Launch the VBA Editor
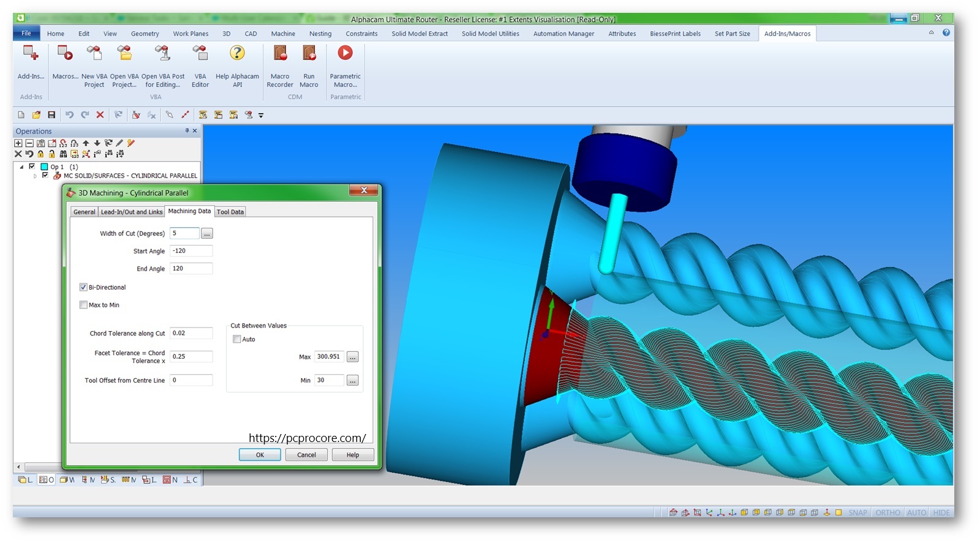This screenshot has height=543, width=980. pyautogui.click(x=200, y=66)
